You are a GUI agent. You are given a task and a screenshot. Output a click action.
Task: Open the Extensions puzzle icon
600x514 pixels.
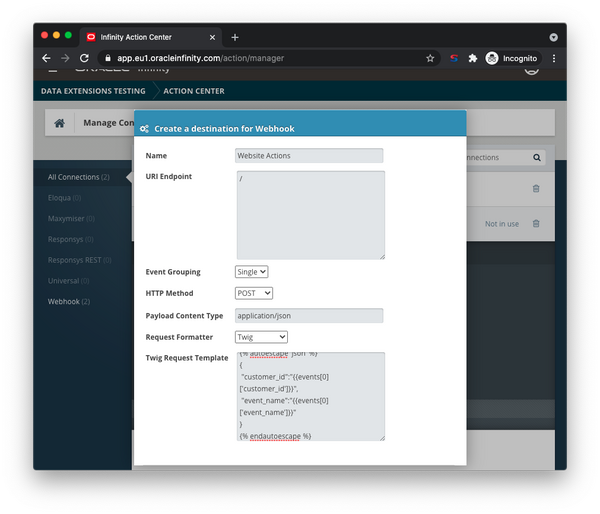(473, 58)
